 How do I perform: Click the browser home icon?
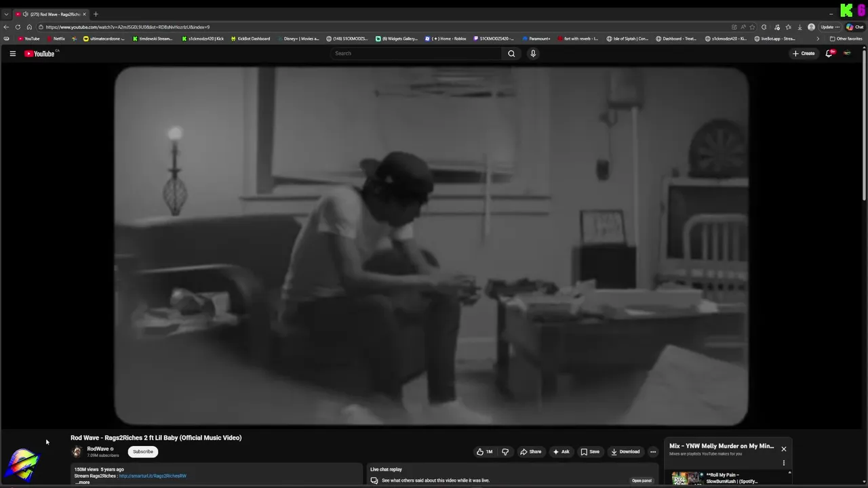29,27
